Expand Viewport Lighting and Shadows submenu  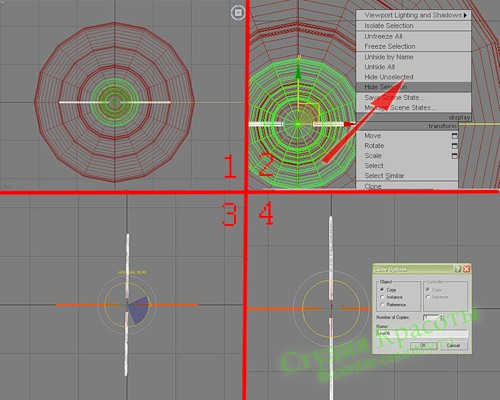pos(414,15)
